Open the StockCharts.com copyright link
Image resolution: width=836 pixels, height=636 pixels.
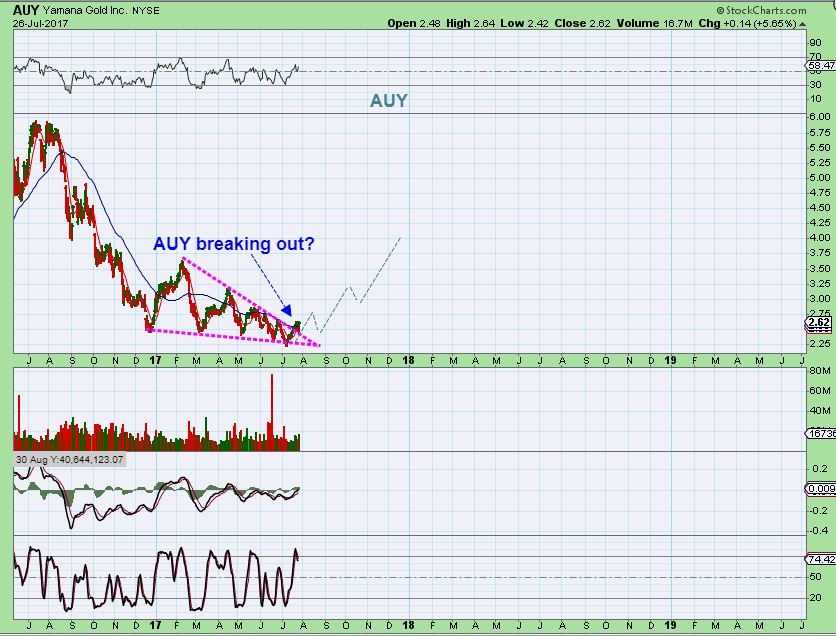(x=761, y=10)
